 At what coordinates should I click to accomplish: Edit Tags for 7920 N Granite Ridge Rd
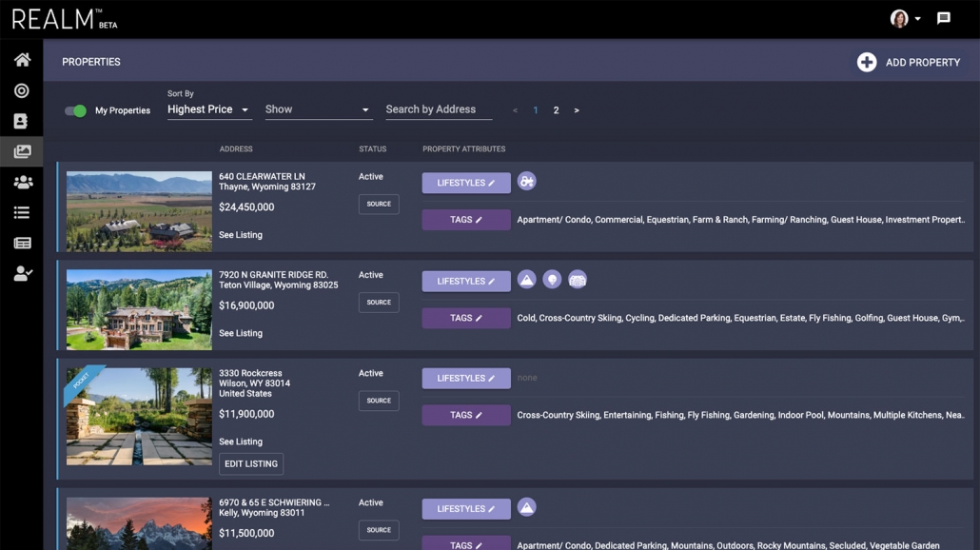tap(466, 318)
